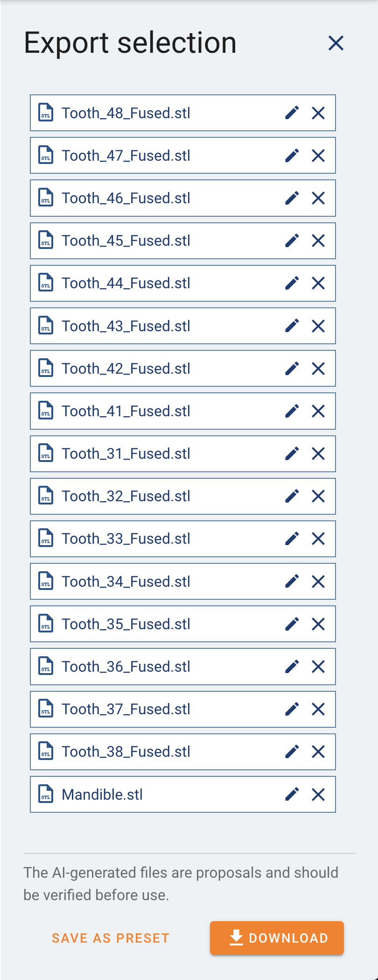This screenshot has width=378, height=980.
Task: Click the STL file icon of Tooth_33_Fused.stl
Action: (x=46, y=539)
